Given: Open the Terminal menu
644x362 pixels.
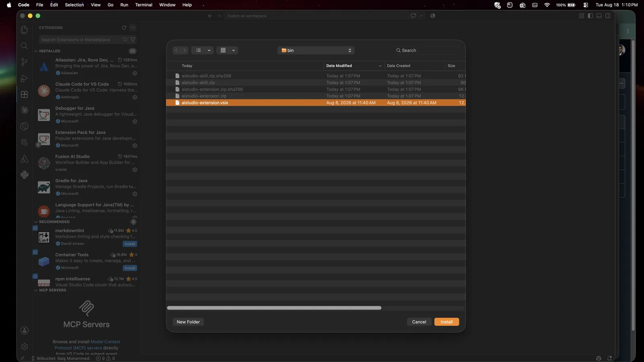Looking at the screenshot, I should click(144, 5).
